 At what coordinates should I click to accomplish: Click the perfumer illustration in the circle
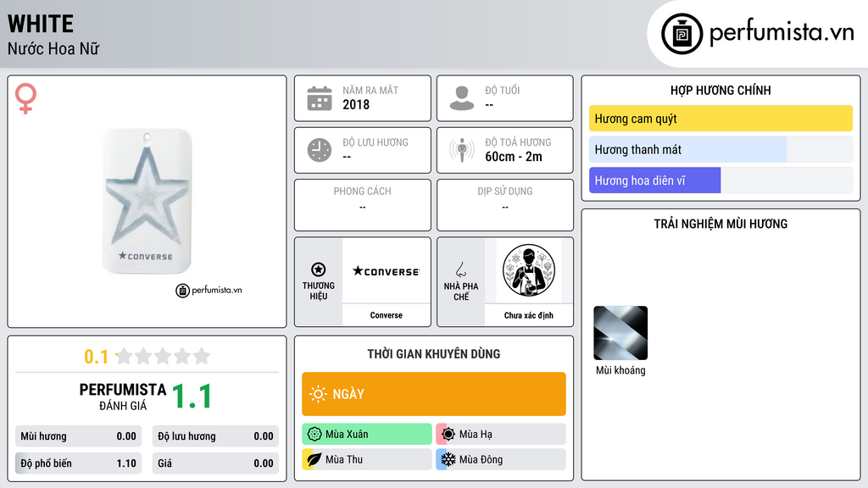529,270
